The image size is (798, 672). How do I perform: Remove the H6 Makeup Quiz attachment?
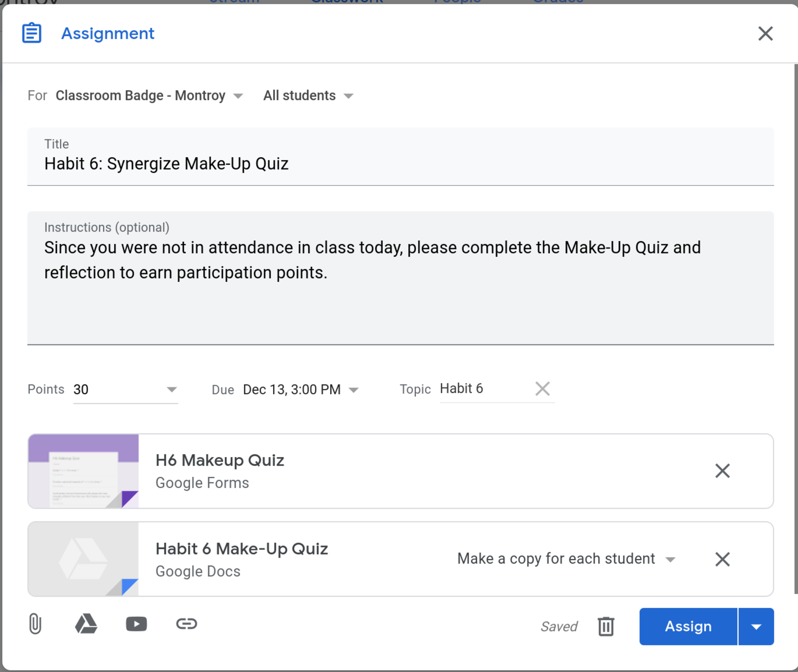[722, 471]
